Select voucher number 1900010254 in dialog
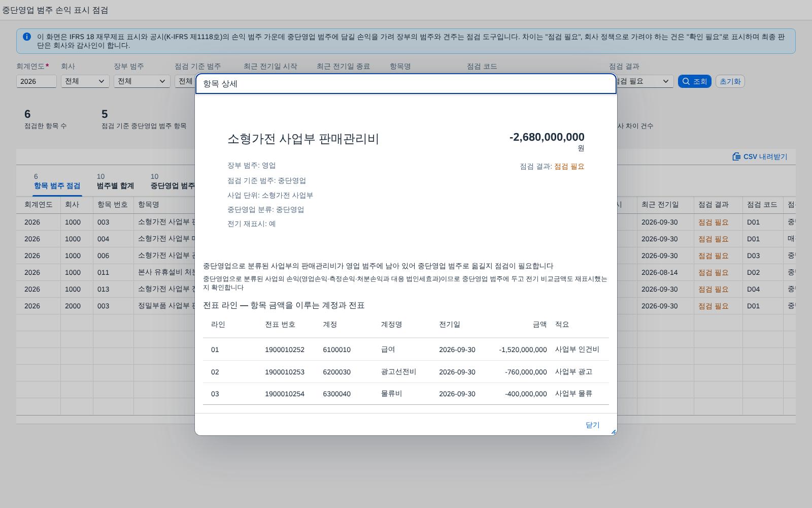812x508 pixels. tap(285, 394)
